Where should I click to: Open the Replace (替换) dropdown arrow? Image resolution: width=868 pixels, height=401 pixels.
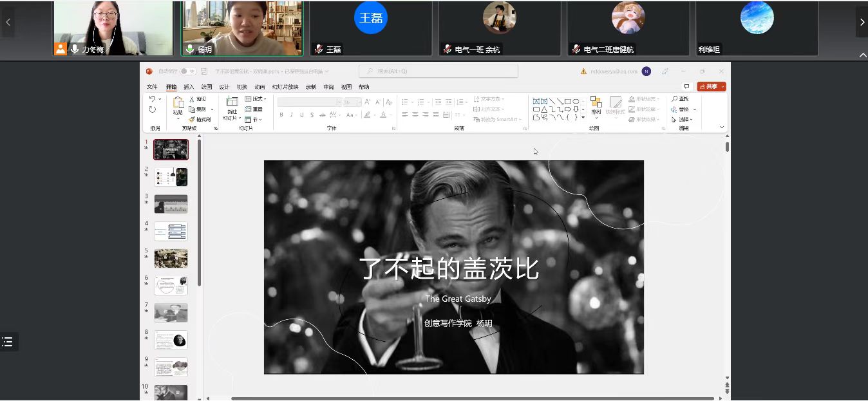[695, 109]
